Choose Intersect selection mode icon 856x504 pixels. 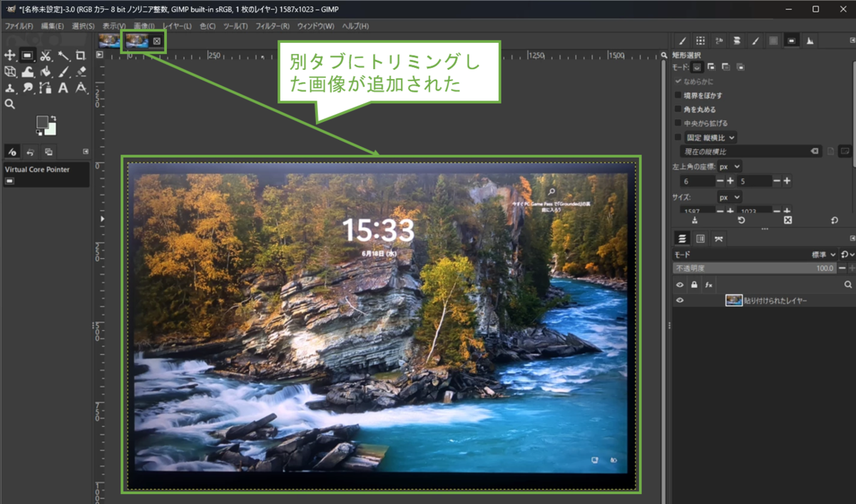coord(740,67)
